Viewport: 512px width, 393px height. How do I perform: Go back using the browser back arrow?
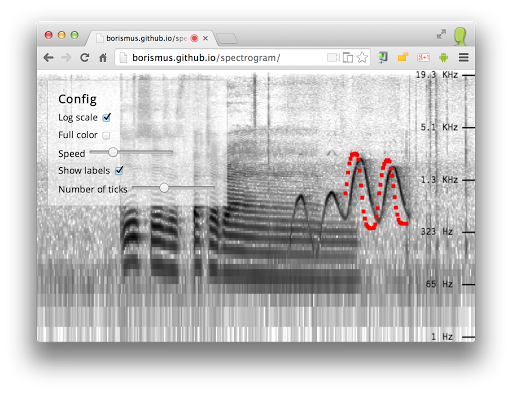point(49,58)
